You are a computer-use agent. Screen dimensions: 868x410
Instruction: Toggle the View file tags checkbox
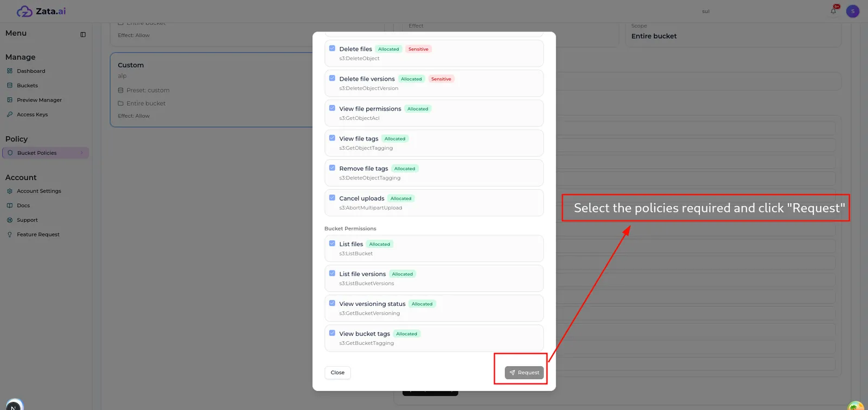coord(332,138)
